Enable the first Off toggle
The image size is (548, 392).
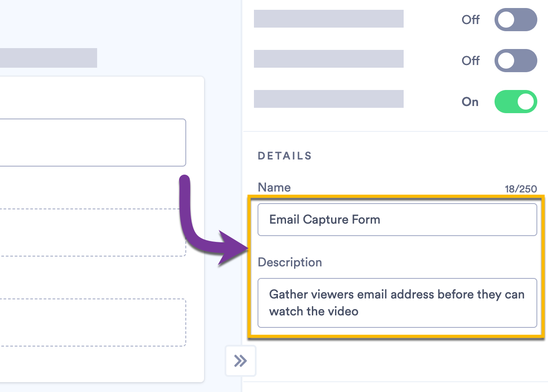[515, 20]
